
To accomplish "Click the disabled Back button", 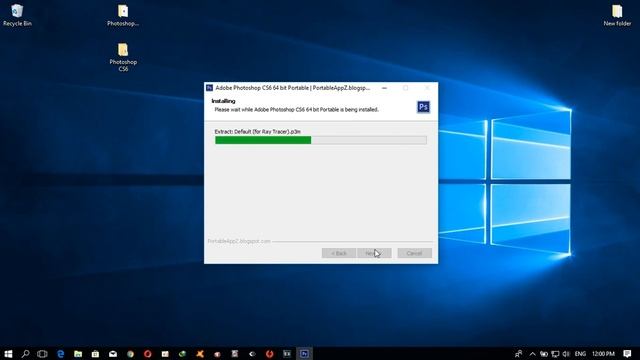I will pyautogui.click(x=338, y=253).
